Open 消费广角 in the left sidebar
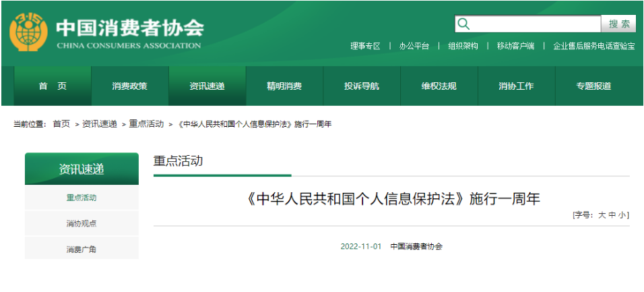The height and width of the screenshot is (292, 644). tap(82, 250)
